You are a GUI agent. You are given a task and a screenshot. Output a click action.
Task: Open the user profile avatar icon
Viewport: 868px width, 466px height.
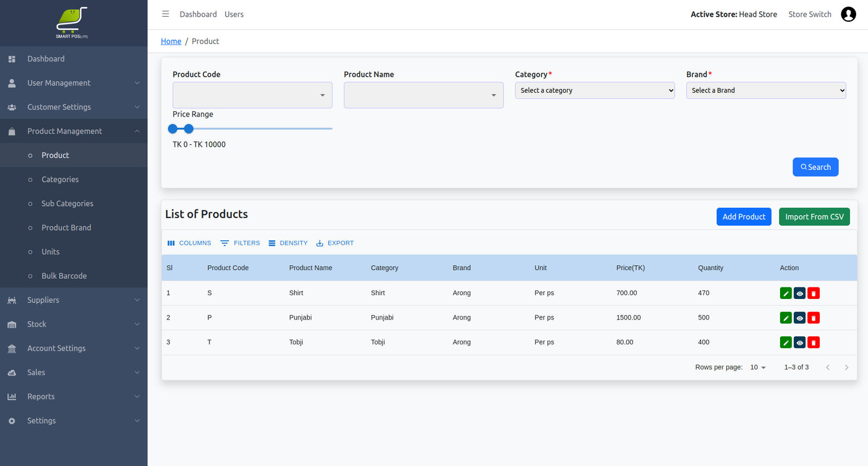pos(848,14)
